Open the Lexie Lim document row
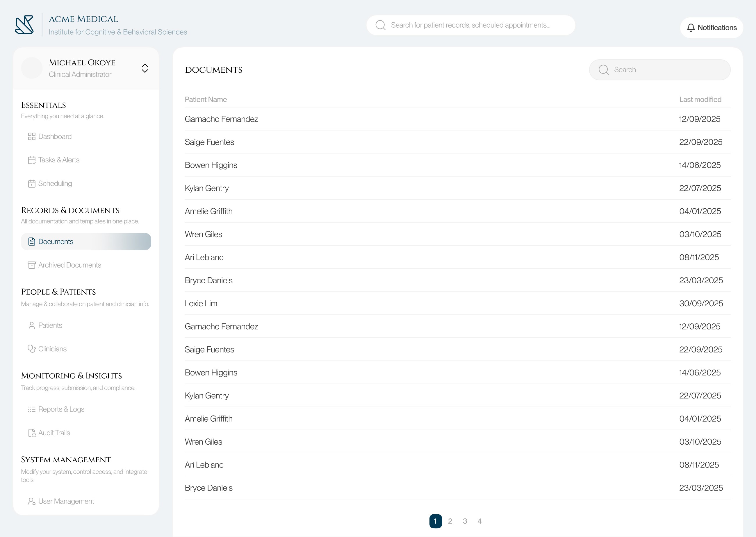The height and width of the screenshot is (537, 756). point(201,304)
